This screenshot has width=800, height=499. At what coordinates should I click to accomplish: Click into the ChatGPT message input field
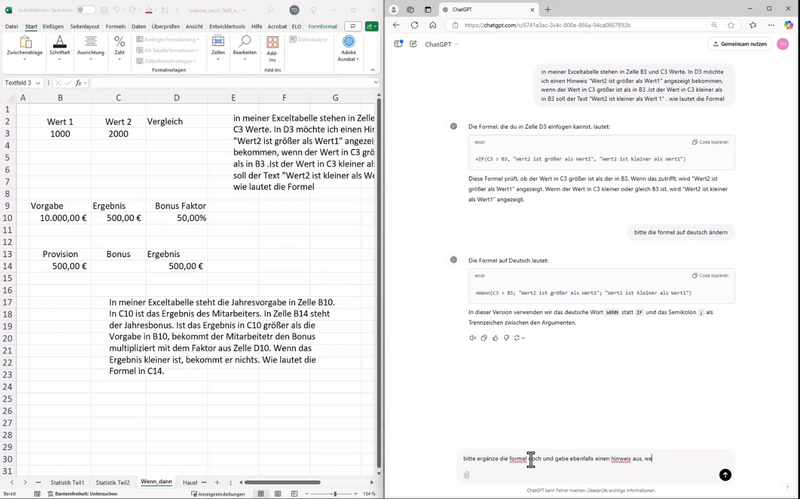coord(590,459)
